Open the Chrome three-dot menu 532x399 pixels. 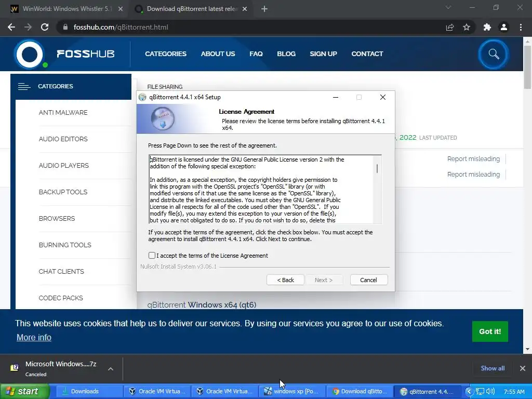[521, 27]
